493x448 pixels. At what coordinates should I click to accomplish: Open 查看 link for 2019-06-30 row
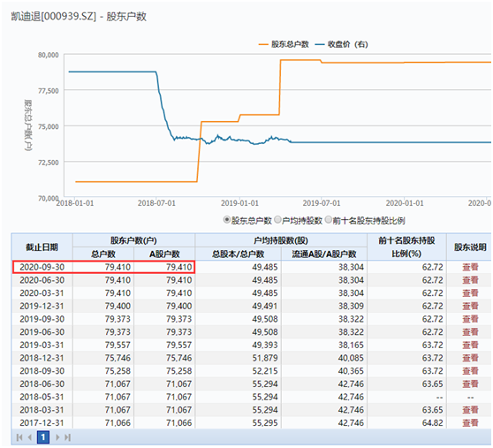coord(470,332)
